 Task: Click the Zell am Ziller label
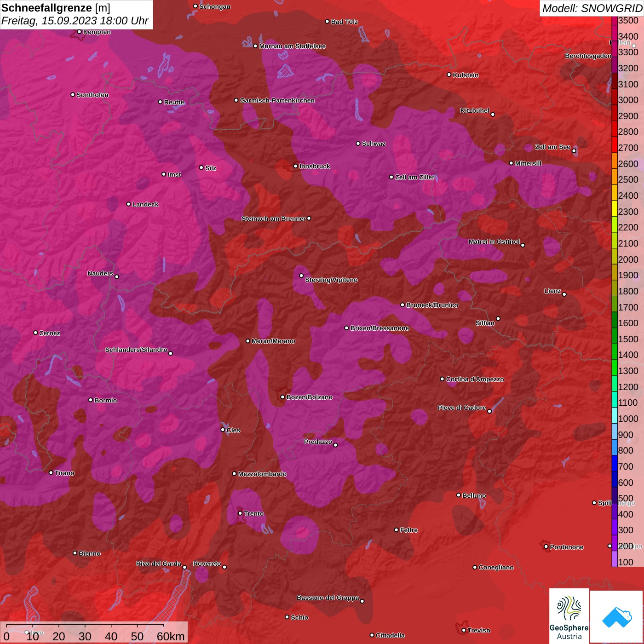(415, 177)
